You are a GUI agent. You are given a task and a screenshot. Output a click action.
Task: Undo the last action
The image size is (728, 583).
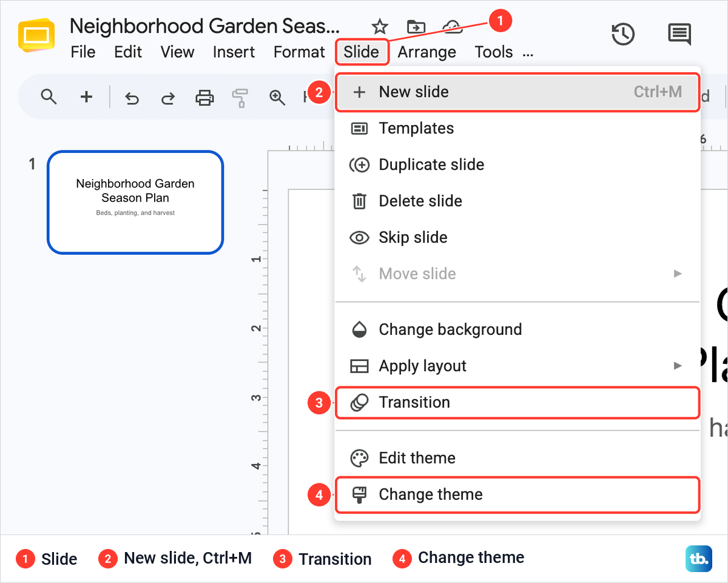pos(132,97)
